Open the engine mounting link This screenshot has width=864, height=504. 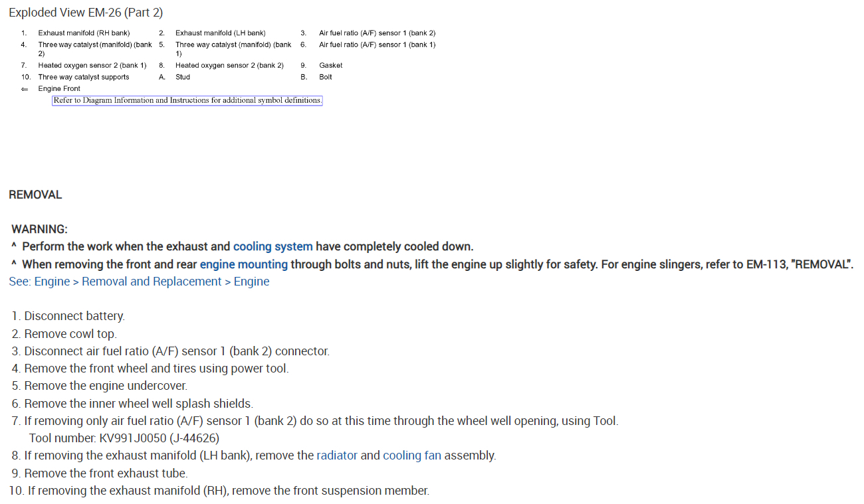pos(243,264)
